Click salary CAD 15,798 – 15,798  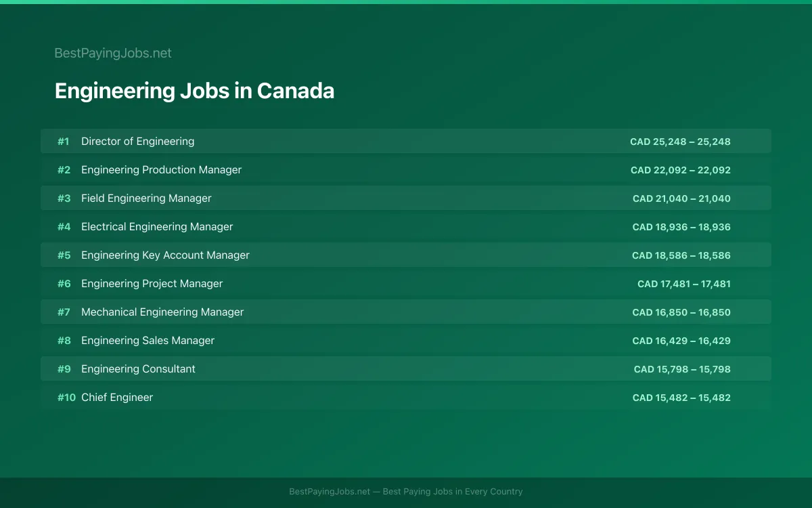coord(682,369)
